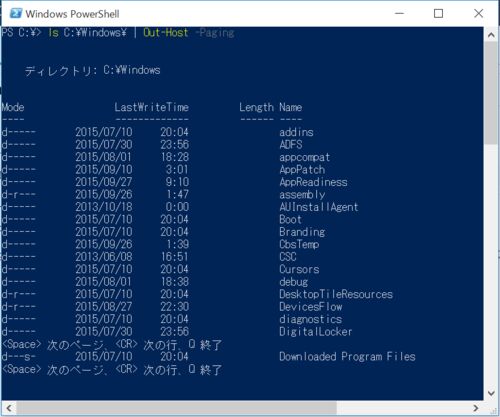Viewport: 500px width, 417px height.
Task: Click the 2015/07/30 date in ADFS row
Action: [104, 145]
